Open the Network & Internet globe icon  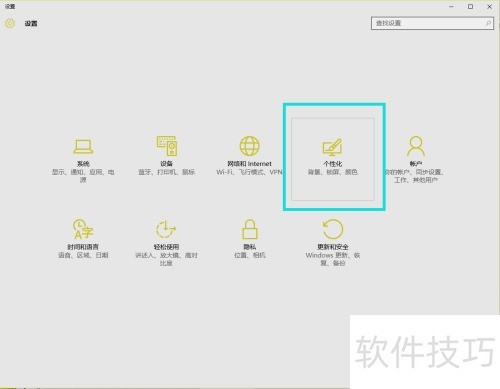tap(250, 146)
